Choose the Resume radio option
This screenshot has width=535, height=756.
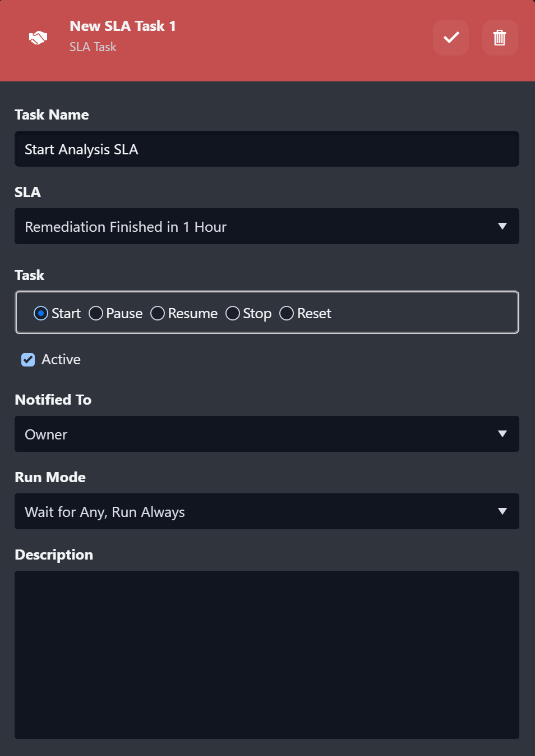coord(158,313)
